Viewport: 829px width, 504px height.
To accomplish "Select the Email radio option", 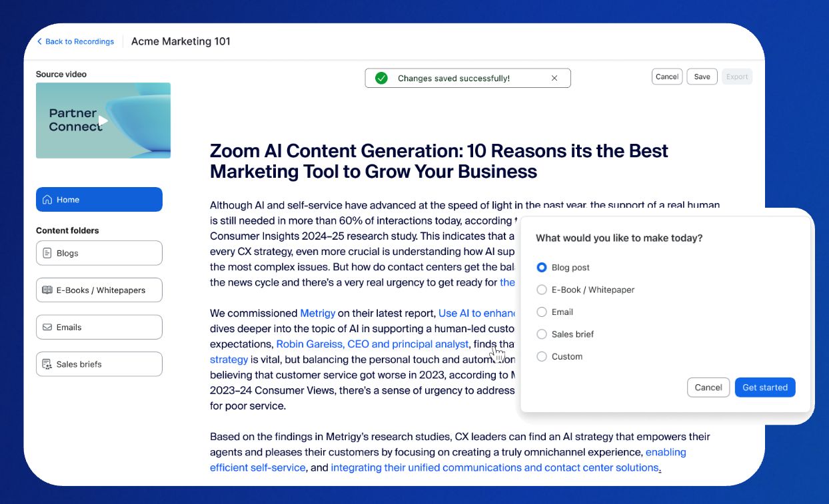I will coord(555,312).
